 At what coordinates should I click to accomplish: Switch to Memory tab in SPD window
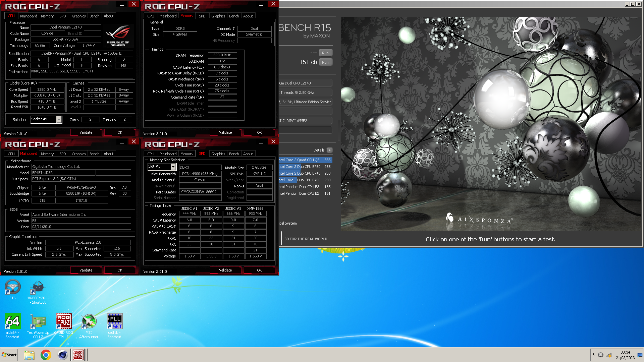[x=187, y=154]
